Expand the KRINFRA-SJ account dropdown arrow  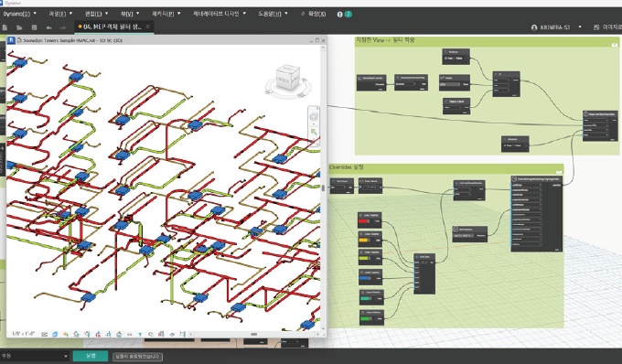coord(580,27)
